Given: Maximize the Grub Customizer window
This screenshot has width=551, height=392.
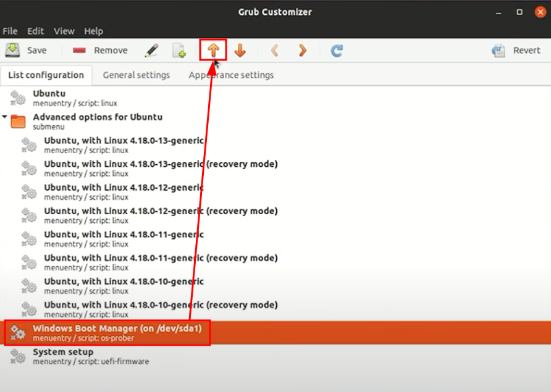Looking at the screenshot, I should [519, 12].
